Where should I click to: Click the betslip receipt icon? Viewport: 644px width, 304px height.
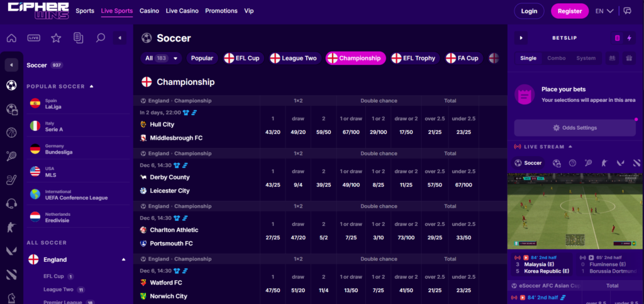click(617, 38)
